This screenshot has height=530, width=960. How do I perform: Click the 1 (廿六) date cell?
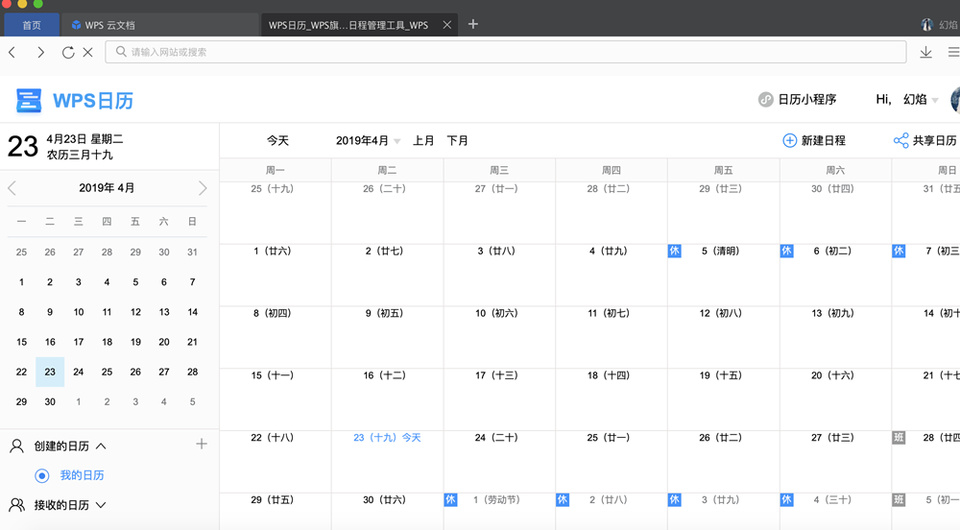click(275, 275)
